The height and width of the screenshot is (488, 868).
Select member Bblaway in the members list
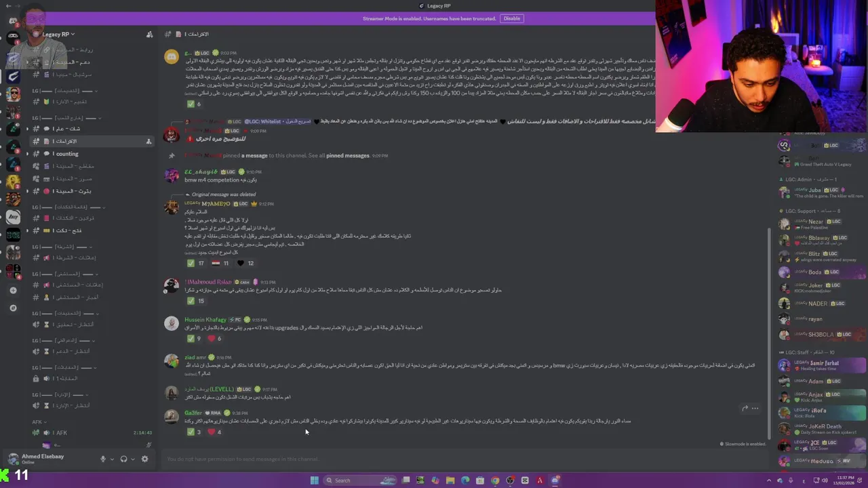click(822, 239)
